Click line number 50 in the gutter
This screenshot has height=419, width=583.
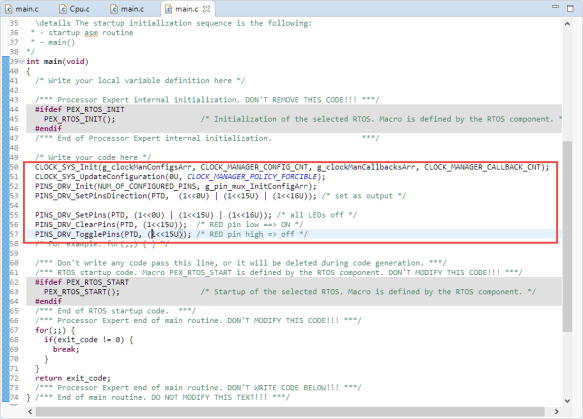pos(14,167)
